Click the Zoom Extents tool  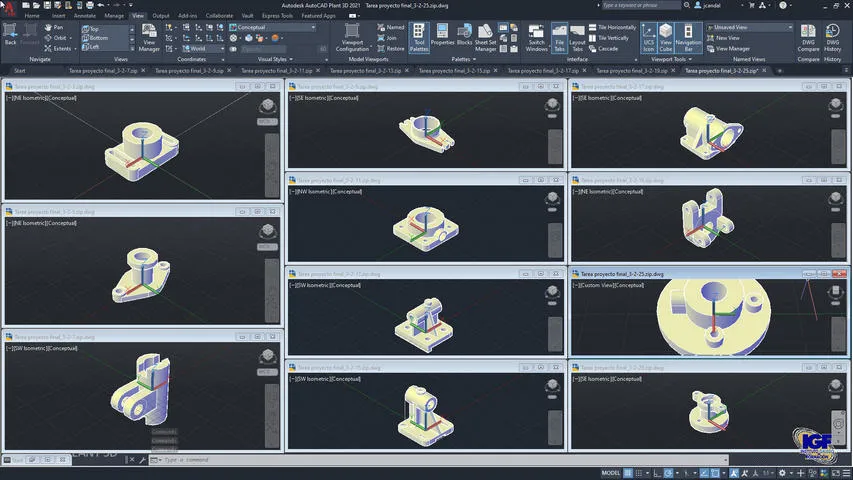click(57, 48)
